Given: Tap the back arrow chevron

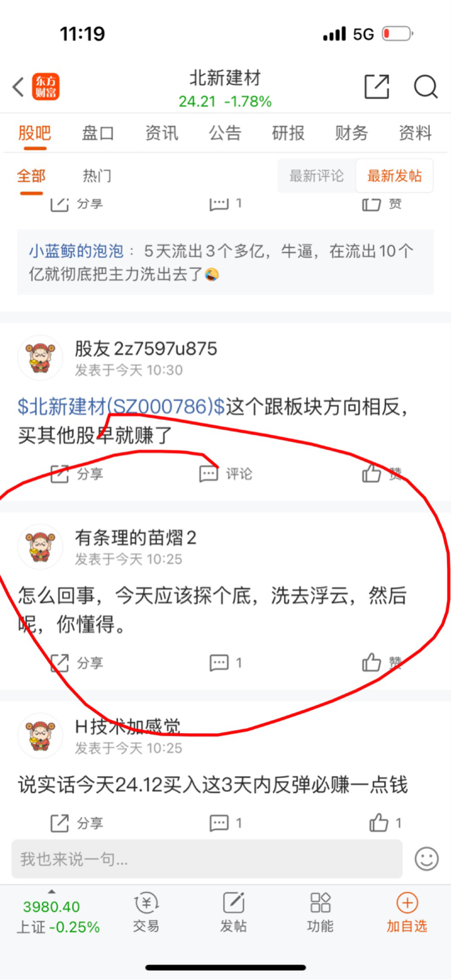Looking at the screenshot, I should coord(19,87).
